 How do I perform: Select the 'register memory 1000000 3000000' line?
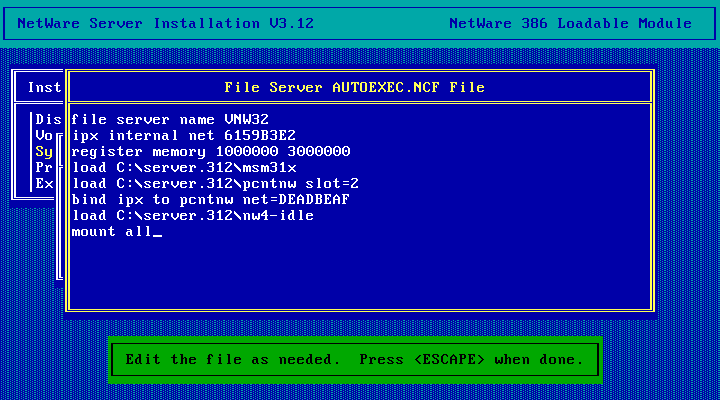point(211,152)
